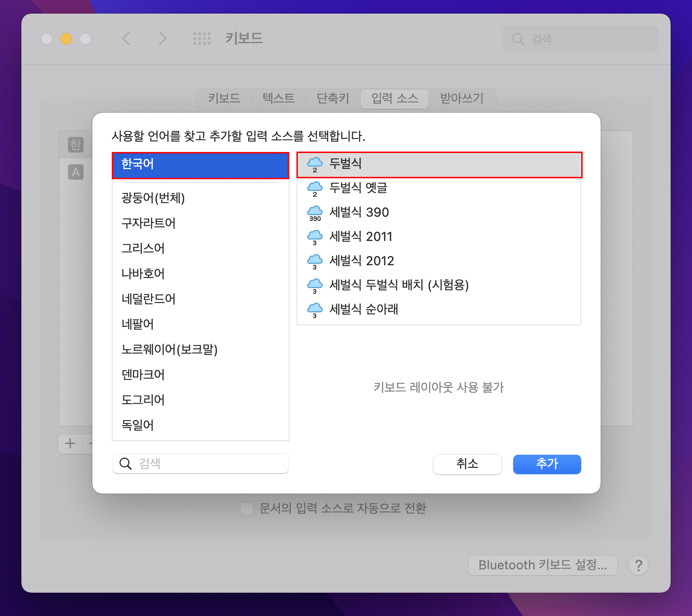Click the cloud icon next to 두벌식 옛글
This screenshot has height=616, width=692.
pyautogui.click(x=315, y=188)
